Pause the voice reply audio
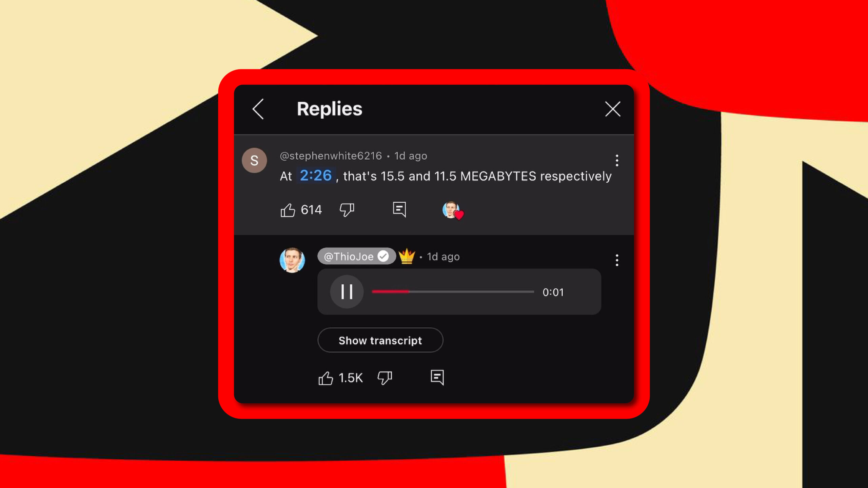This screenshot has height=488, width=868. pyautogui.click(x=347, y=292)
